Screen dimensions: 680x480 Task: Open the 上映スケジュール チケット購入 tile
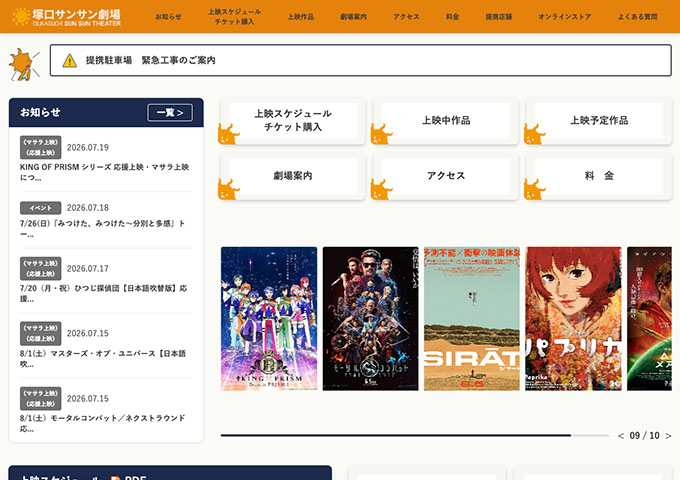point(293,121)
